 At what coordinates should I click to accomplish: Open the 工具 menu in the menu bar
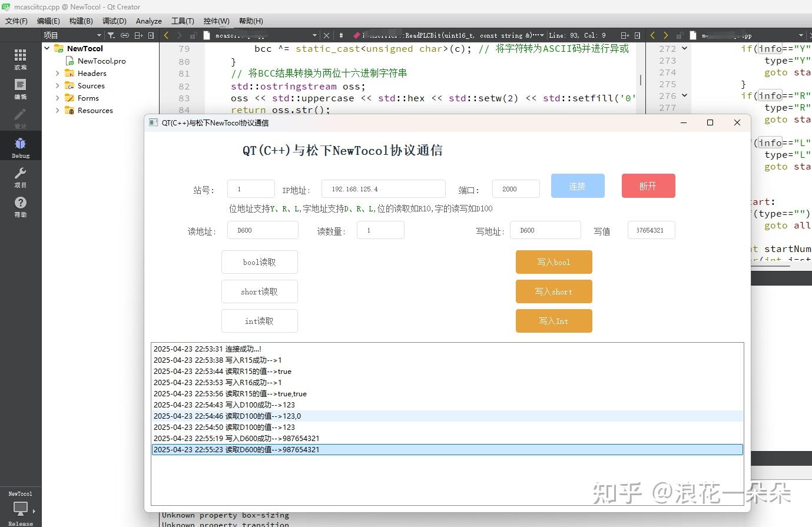[183, 21]
